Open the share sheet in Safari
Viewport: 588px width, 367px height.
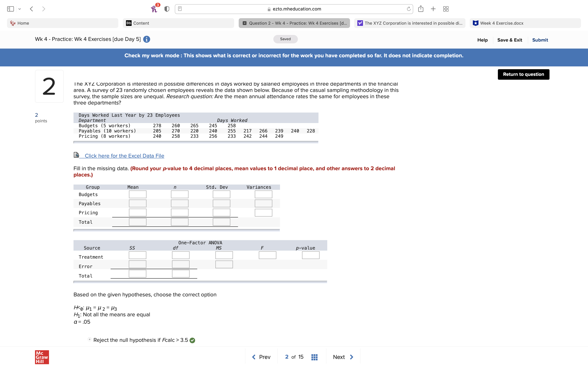[421, 9]
